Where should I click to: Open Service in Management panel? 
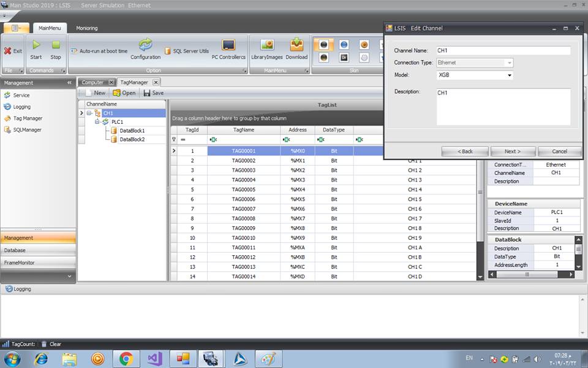[x=17, y=96]
